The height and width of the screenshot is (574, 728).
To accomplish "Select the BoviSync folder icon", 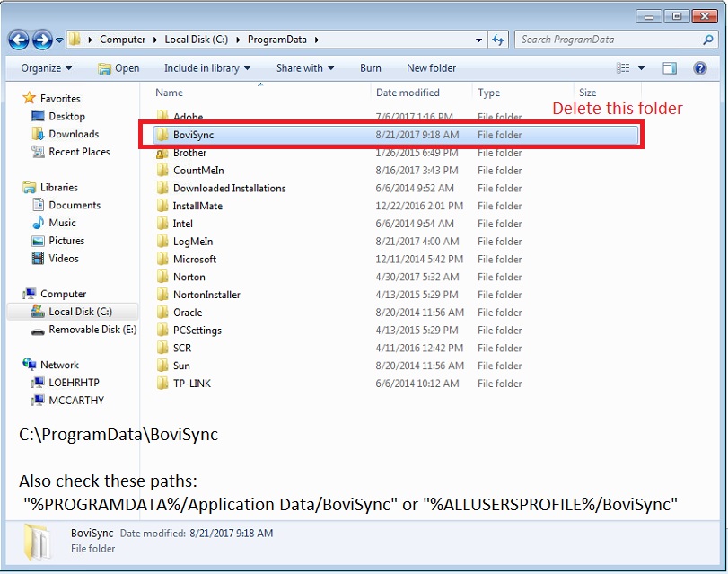I will point(162,135).
